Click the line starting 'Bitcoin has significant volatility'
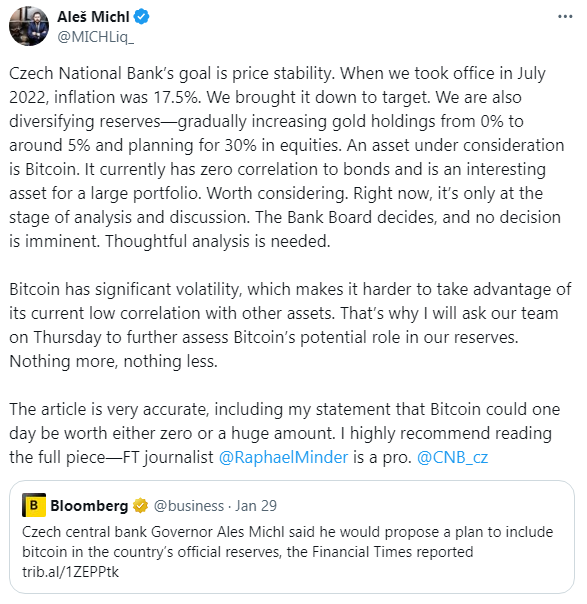Image resolution: width=587 pixels, height=604 pixels. [x=290, y=289]
